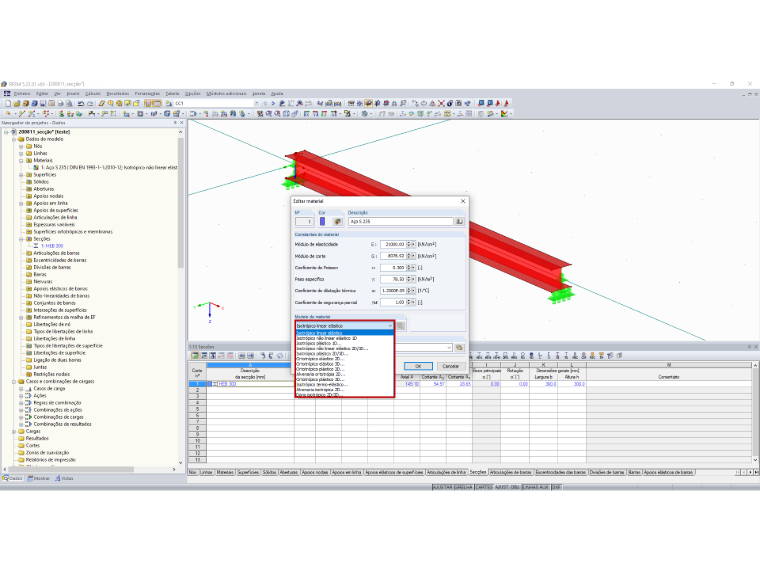Screen dimensions: 760x570
Task: Click the blue material color swatch
Action: [x=322, y=222]
